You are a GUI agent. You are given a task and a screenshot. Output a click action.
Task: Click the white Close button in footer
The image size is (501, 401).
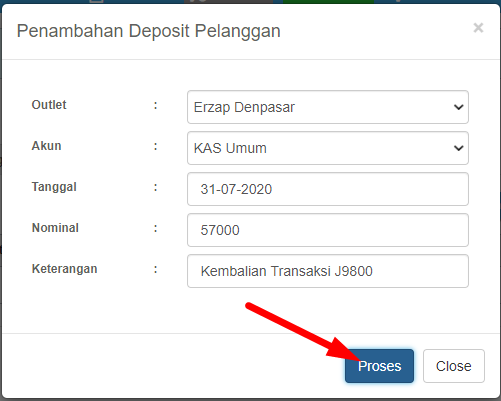point(454,366)
